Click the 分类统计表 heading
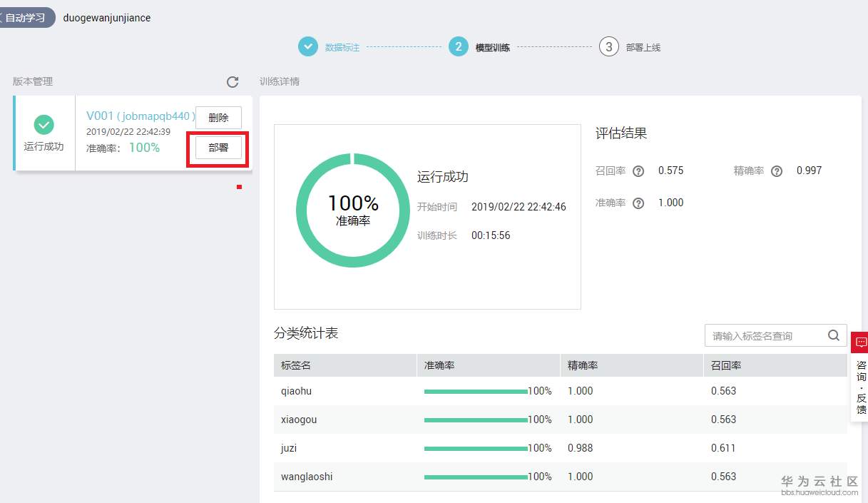Viewport: 868px width, 503px height. [306, 333]
